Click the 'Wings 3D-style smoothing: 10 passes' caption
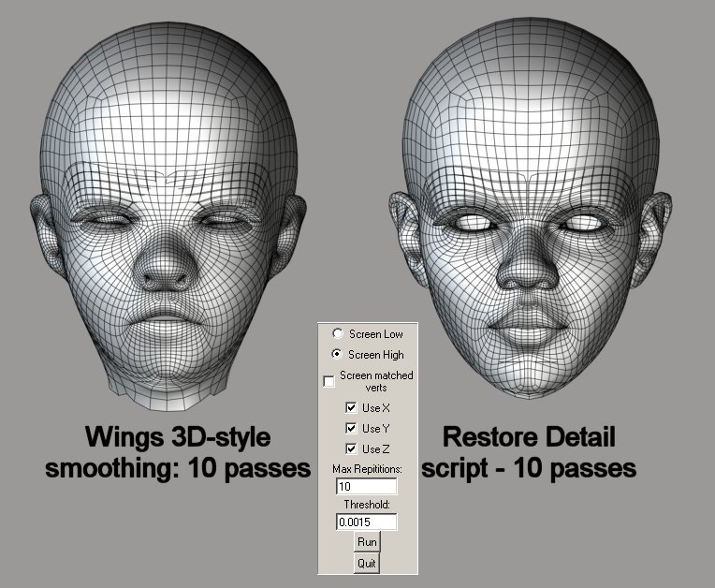Viewport: 715px width, 588px height. point(178,452)
